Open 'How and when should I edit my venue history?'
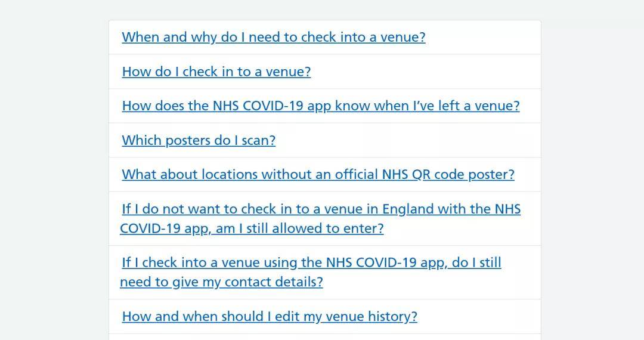The height and width of the screenshot is (340, 644). pyautogui.click(x=270, y=317)
